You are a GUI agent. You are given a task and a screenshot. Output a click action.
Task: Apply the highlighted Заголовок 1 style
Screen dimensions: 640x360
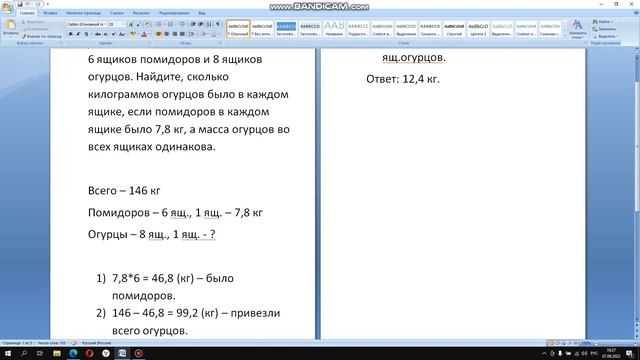point(286,29)
